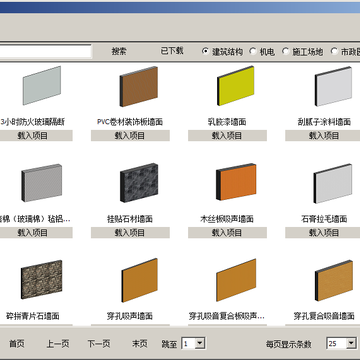Select the 刮腻子涂料墙面 white wall thumbnail
This screenshot has width=360, height=360.
click(x=333, y=86)
